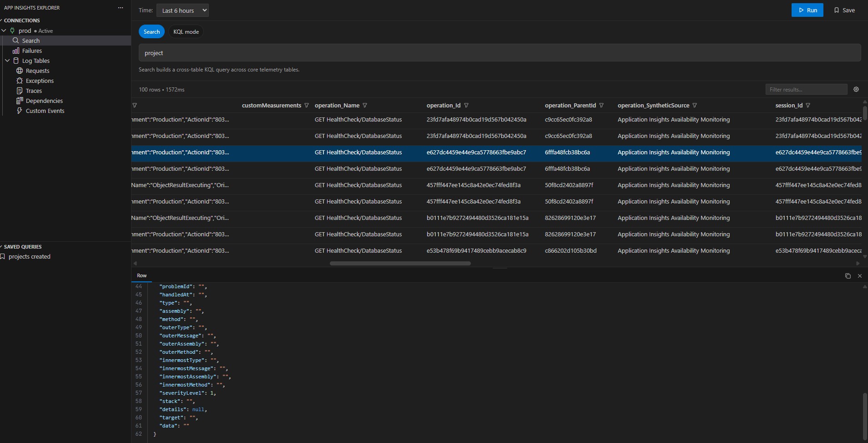Image resolution: width=868 pixels, height=443 pixels.
Task: Switch to Search mode
Action: [x=151, y=32]
